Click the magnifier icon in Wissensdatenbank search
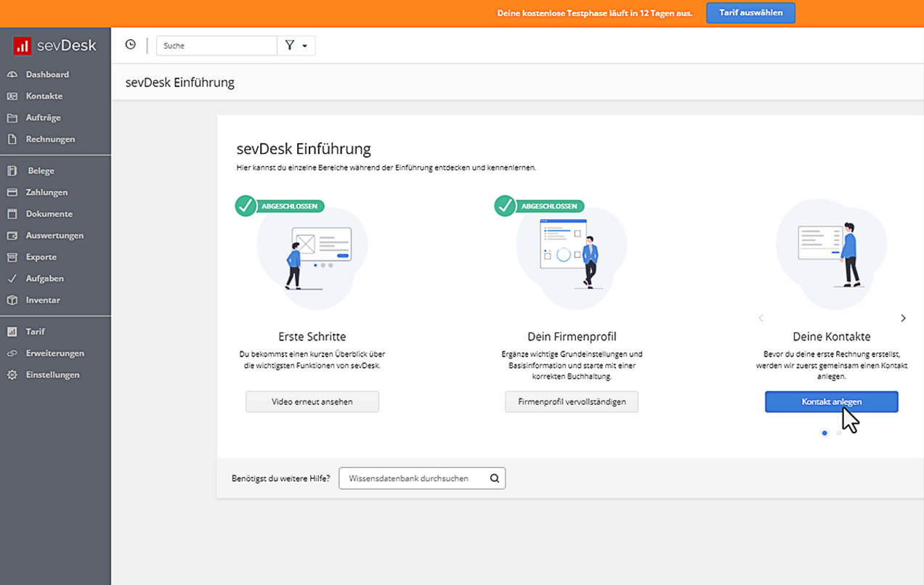This screenshot has width=924, height=585. pos(495,478)
